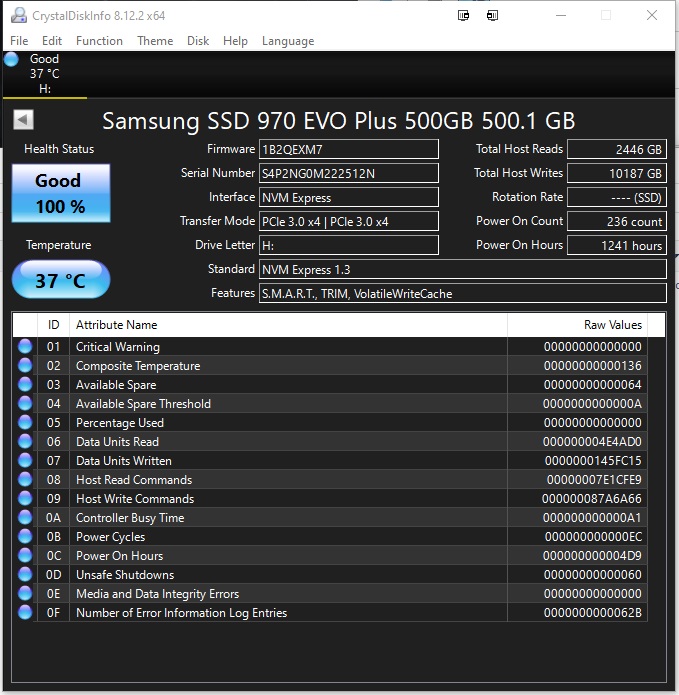Image resolution: width=679 pixels, height=695 pixels.
Task: Click the Raw Values column header
Action: pyautogui.click(x=578, y=325)
